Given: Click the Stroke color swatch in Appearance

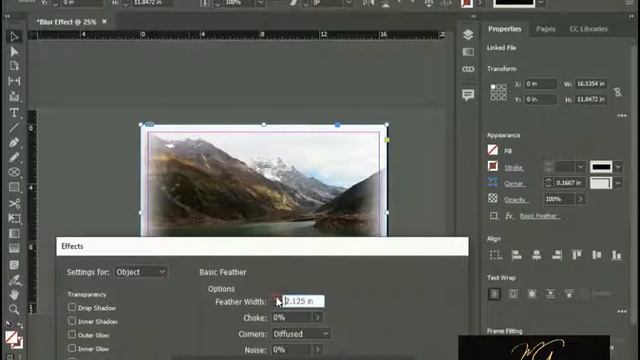Looking at the screenshot, I should tap(493, 167).
